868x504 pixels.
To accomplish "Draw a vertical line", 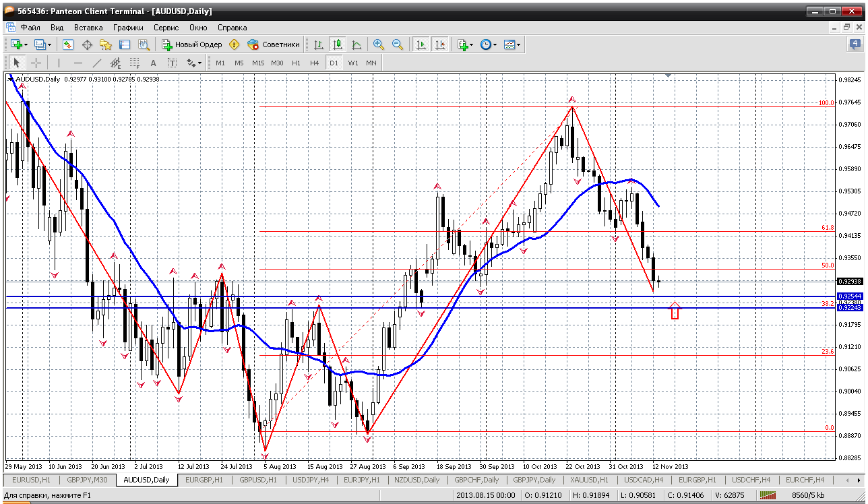I will [59, 63].
